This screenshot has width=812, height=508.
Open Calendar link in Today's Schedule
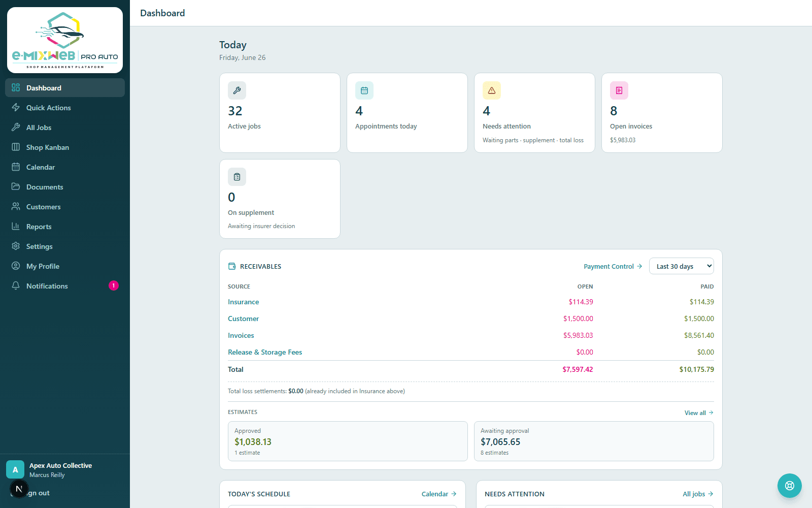coord(439,494)
